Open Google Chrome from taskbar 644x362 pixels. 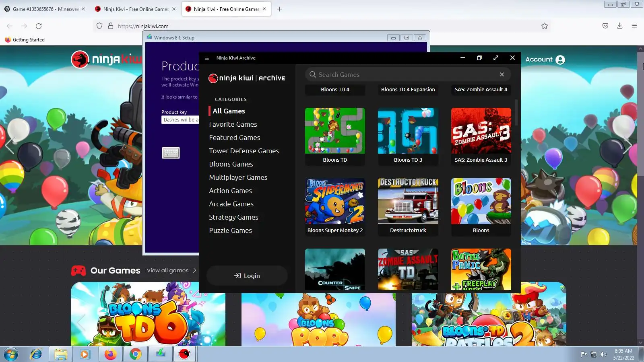136,354
